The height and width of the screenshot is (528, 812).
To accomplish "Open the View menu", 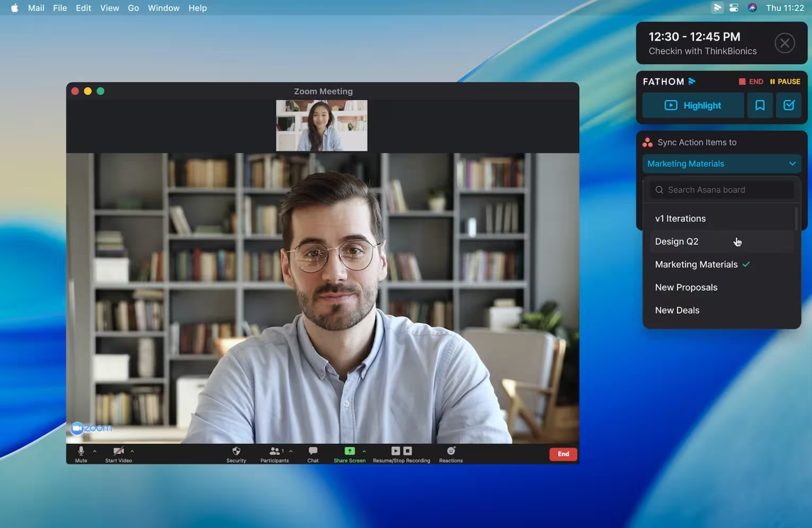I will click(x=109, y=8).
